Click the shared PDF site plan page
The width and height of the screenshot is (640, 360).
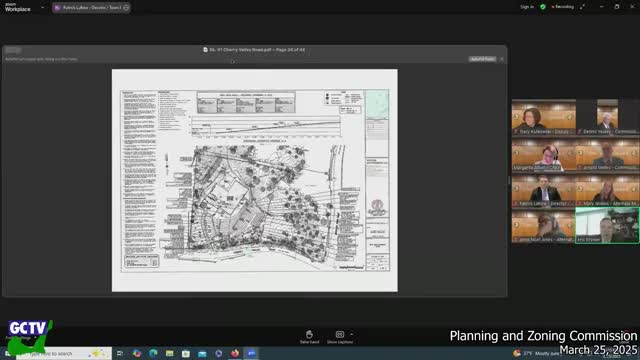click(255, 180)
